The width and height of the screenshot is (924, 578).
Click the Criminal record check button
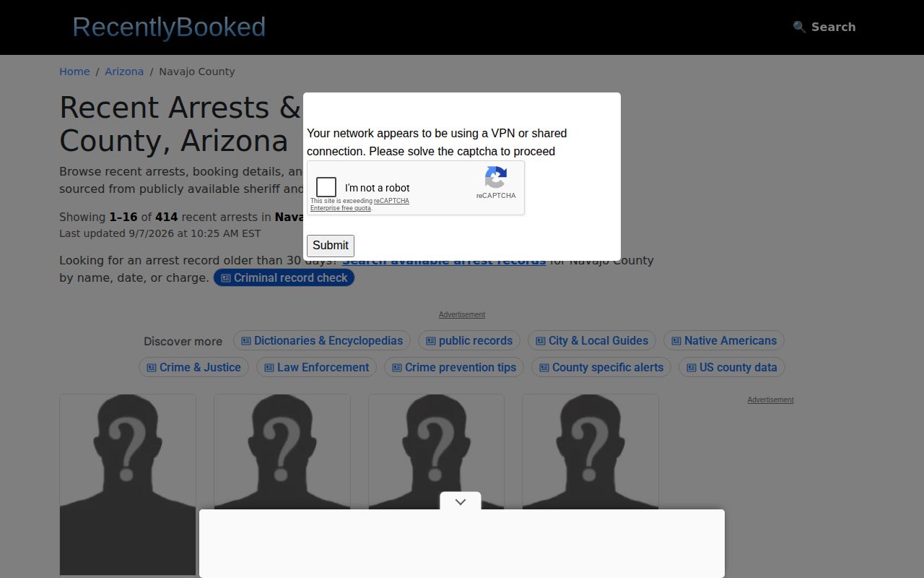coord(284,278)
